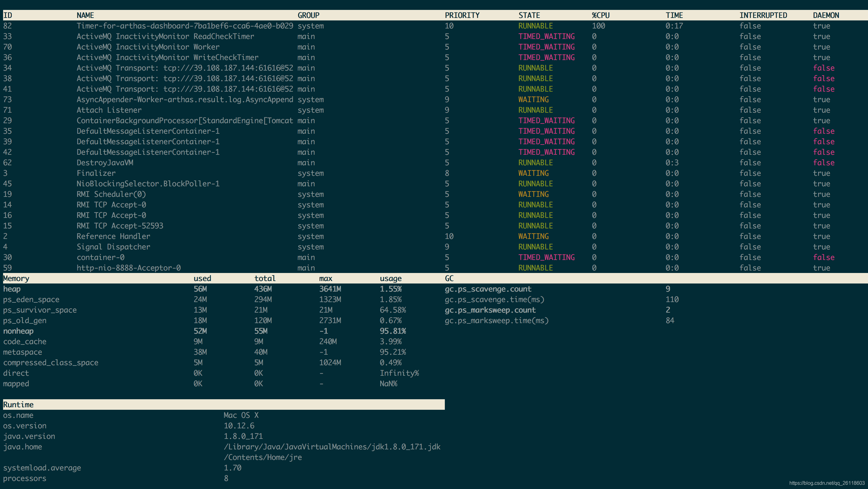Select ActiveMQ InactivityMonitor ReadCheckTimer thread name
This screenshot has width=868, height=489.
click(165, 37)
